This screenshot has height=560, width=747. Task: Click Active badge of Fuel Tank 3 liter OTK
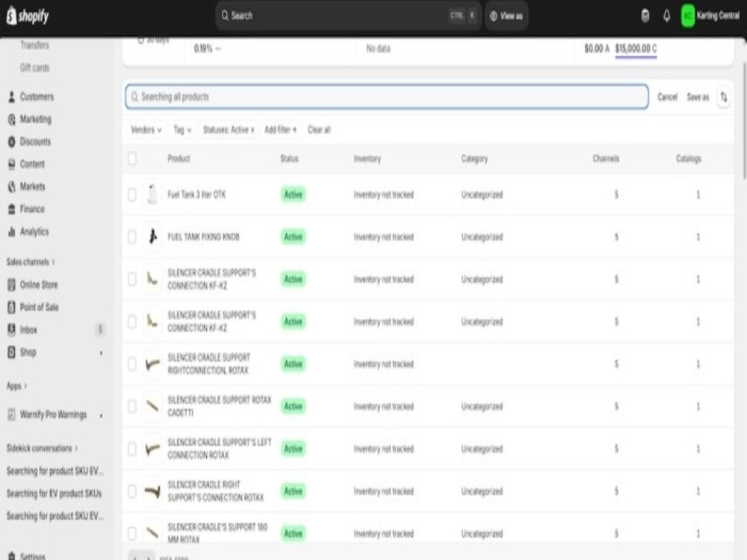point(293,194)
